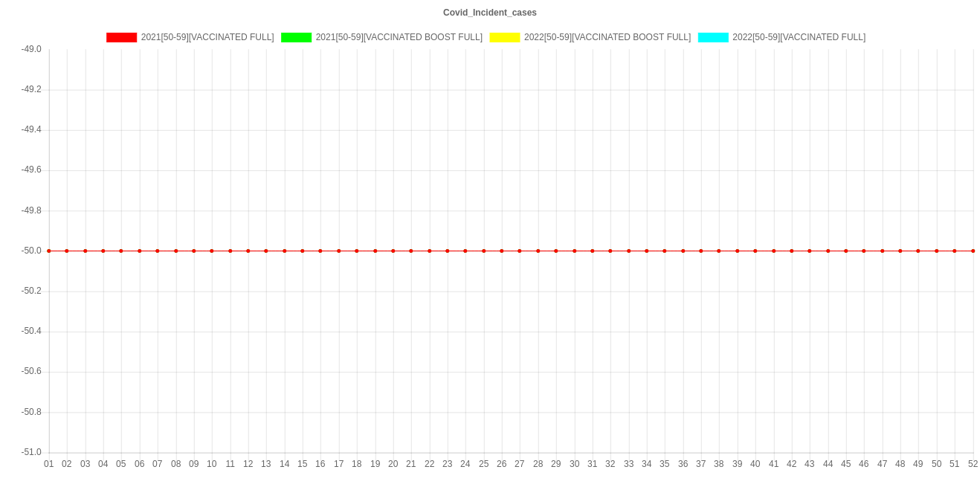Image resolution: width=980 pixels, height=490 pixels.
Task: Hide the 2021[50-59][VACCINATED BOOST FULL] series label
Action: pyautogui.click(x=399, y=37)
